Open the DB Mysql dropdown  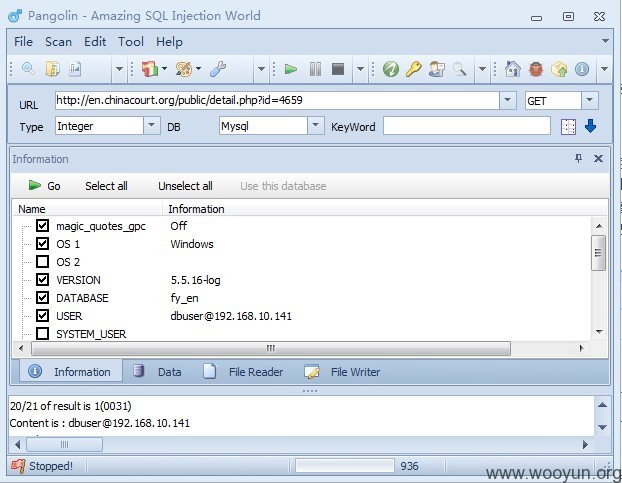(315, 126)
